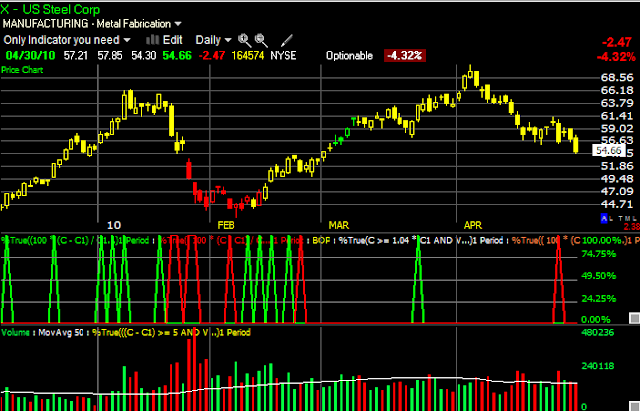The image size is (640, 411).
Task: Toggle the highlighted A scale button
Action: tap(604, 218)
